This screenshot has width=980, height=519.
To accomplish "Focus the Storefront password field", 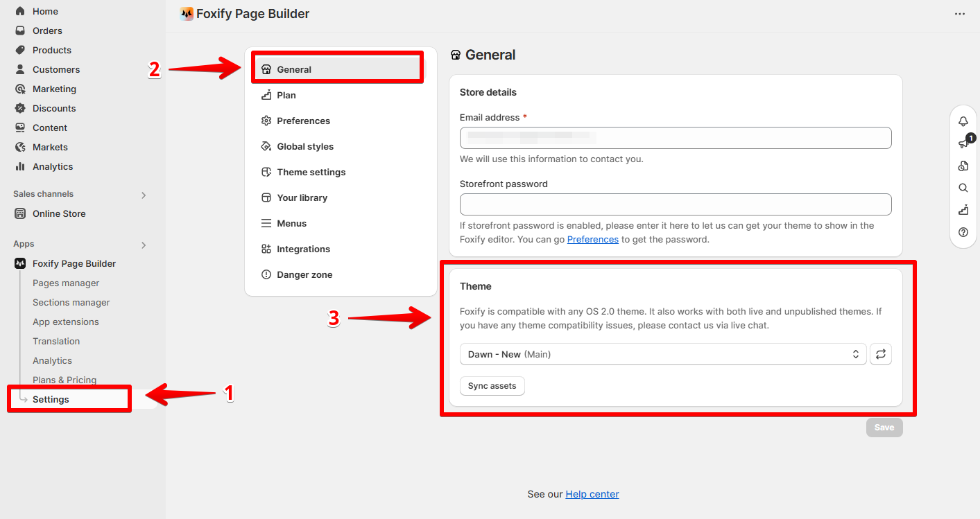I will 676,204.
